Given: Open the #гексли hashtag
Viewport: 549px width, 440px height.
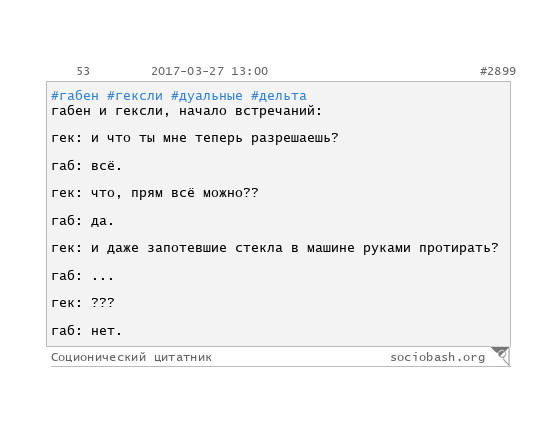Looking at the screenshot, I should [x=135, y=96].
